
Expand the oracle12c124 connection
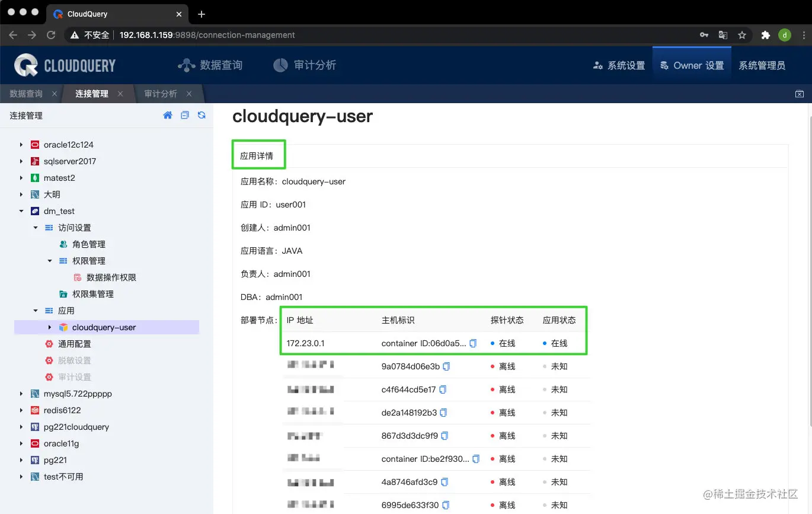click(x=21, y=145)
